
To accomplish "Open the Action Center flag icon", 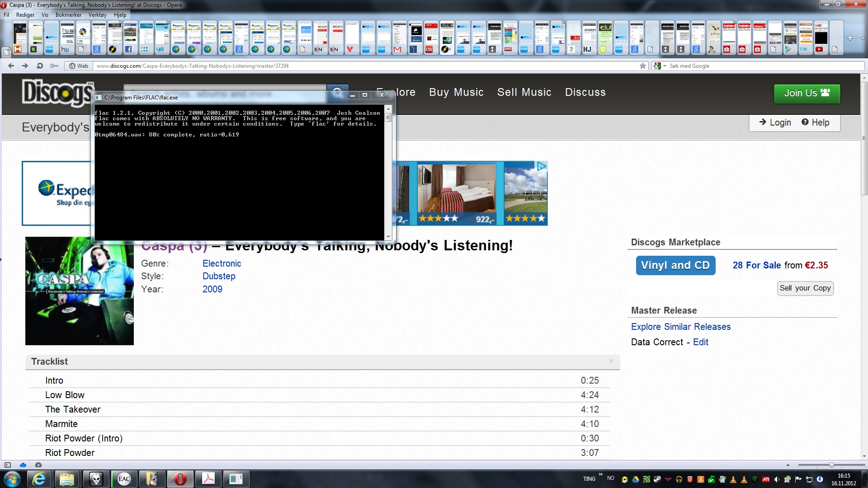I will tap(798, 479).
